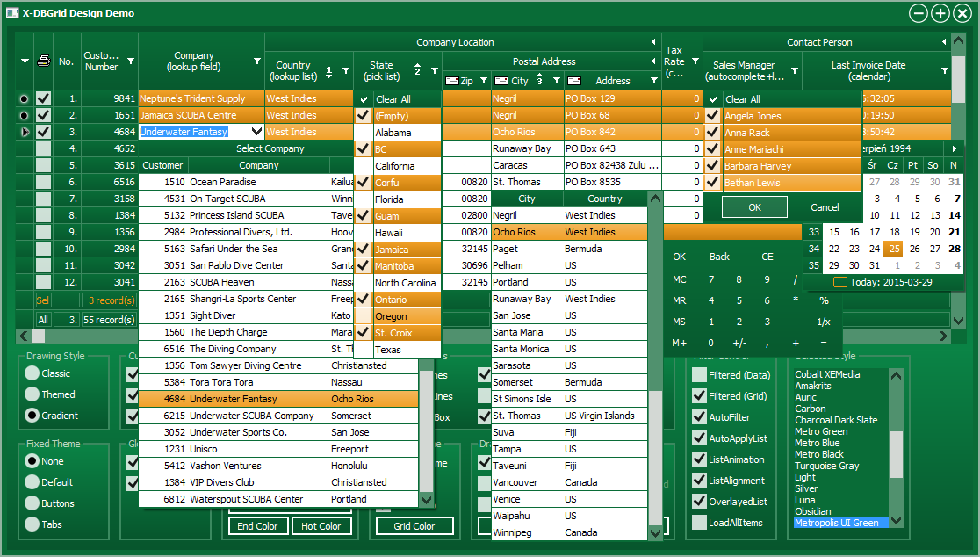Open the Sales Manager column filter dropdown
Screen dimensions: 980x557
pyautogui.click(x=794, y=70)
